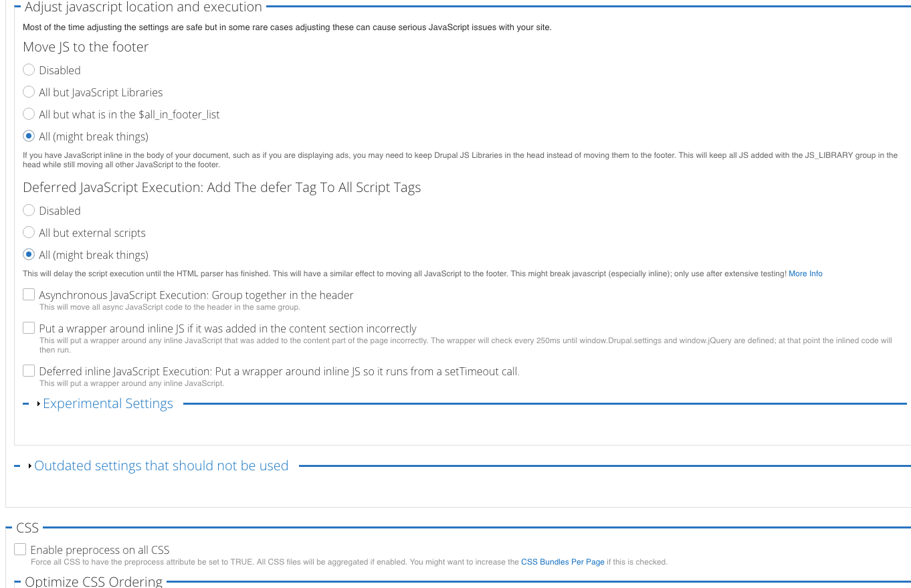Toggle Deferred inline JavaScript Execution checkbox
Screen dimensions: 911x588
(29, 371)
